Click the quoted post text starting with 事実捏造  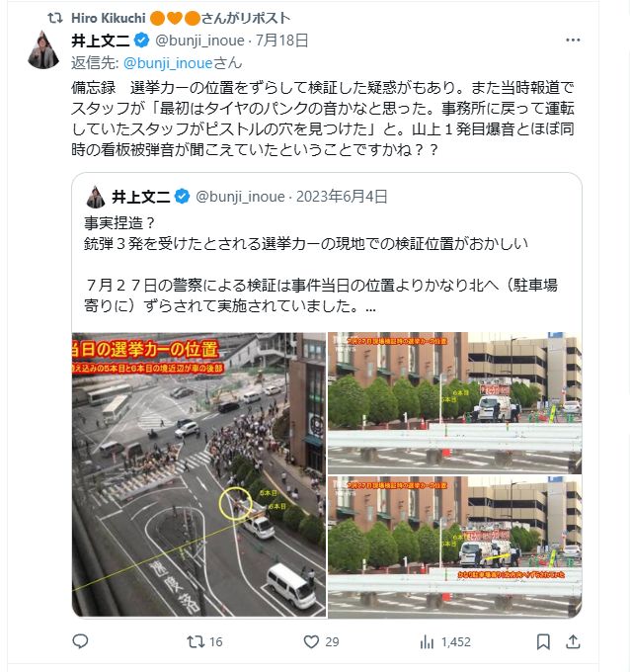pyautogui.click(x=321, y=265)
